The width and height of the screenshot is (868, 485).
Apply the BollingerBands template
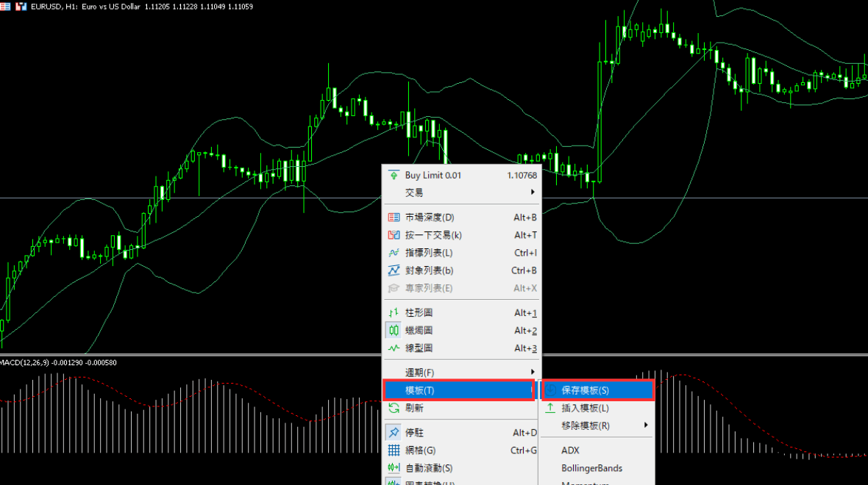coord(598,468)
